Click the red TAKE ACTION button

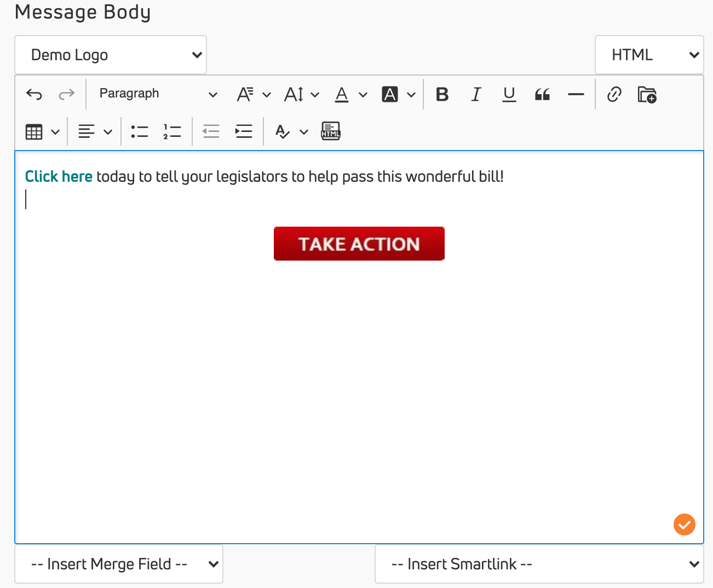pyautogui.click(x=359, y=244)
